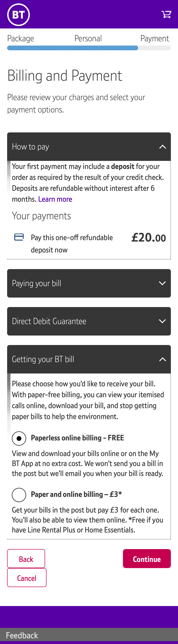Select Paperless online billing - FREE
The width and height of the screenshot is (178, 644).
(19, 438)
